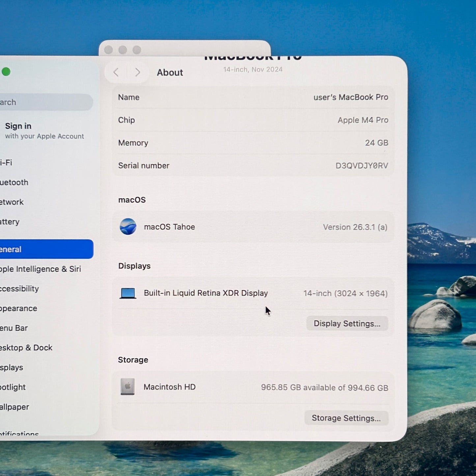
Task: Click the "Storage" section heading
Action: [x=133, y=360]
